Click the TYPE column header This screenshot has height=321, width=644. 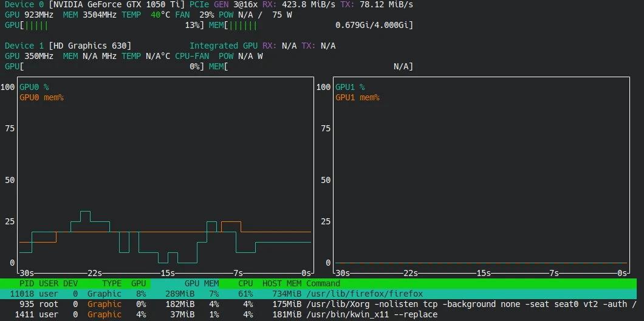112,283
